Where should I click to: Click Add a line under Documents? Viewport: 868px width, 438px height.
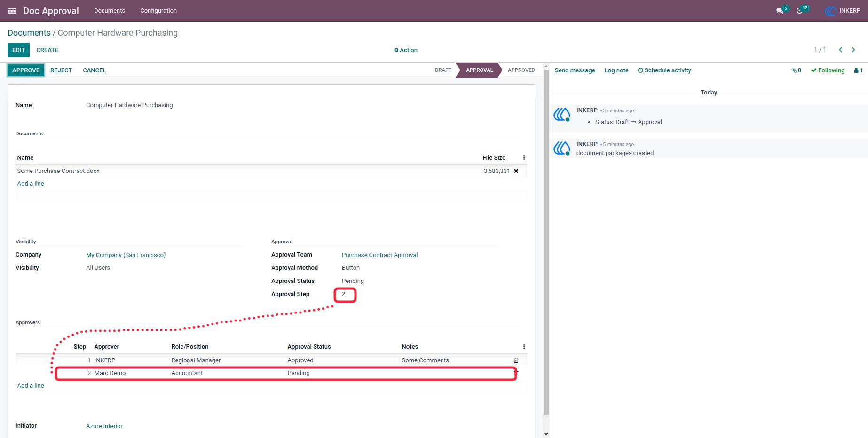31,184
